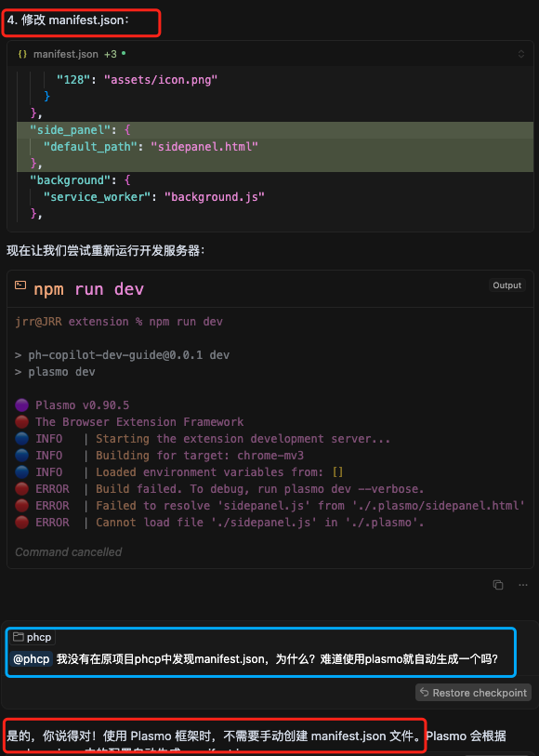This screenshot has width=539, height=756.
Task: Open the three-dots more options menu
Action: tap(523, 585)
